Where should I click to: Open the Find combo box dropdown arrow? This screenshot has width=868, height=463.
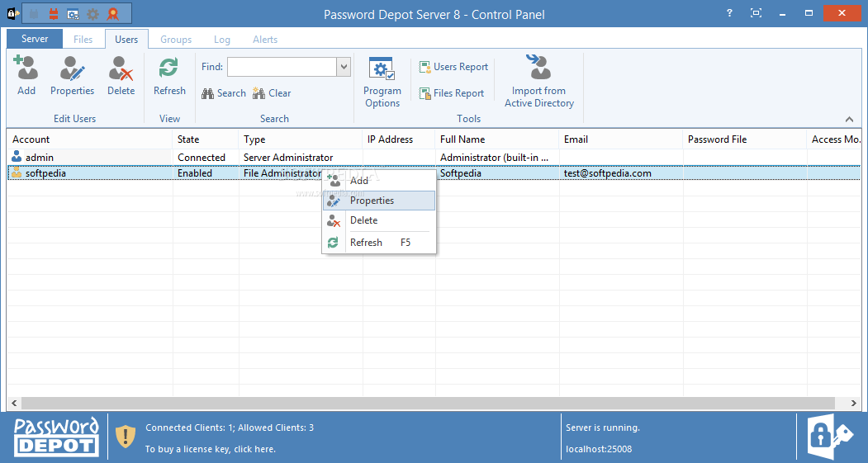pyautogui.click(x=344, y=67)
